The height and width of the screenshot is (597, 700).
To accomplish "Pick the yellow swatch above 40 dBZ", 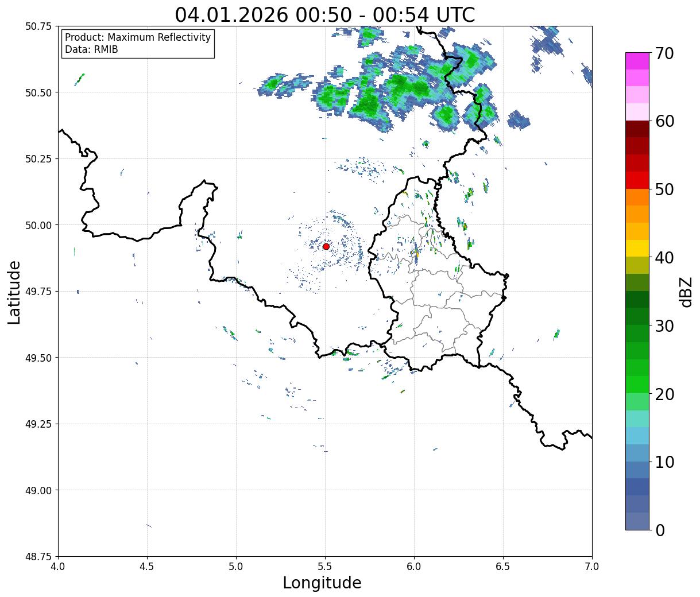I will [637, 248].
